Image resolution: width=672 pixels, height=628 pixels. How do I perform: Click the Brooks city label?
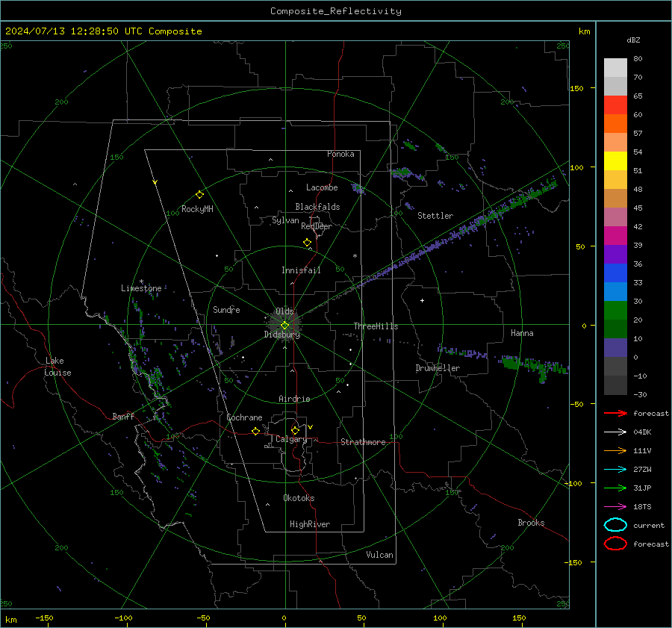click(531, 523)
